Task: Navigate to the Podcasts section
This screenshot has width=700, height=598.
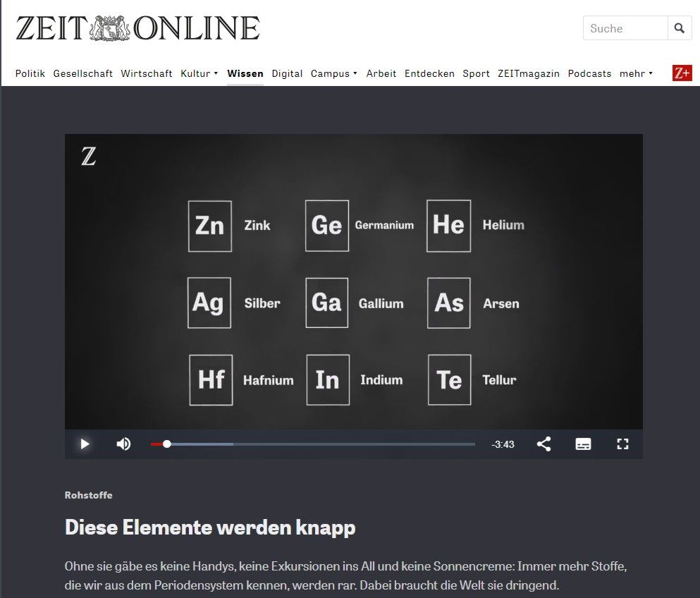Action: pos(589,73)
